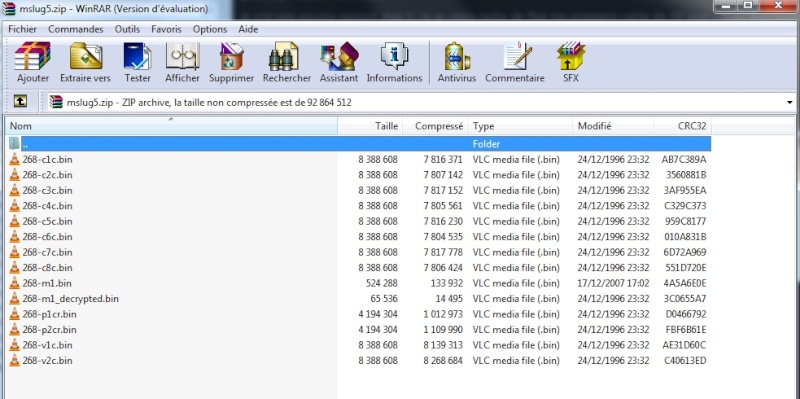Click CRC32 value AB7C389A
The height and width of the screenshot is (399, 800).
(684, 159)
